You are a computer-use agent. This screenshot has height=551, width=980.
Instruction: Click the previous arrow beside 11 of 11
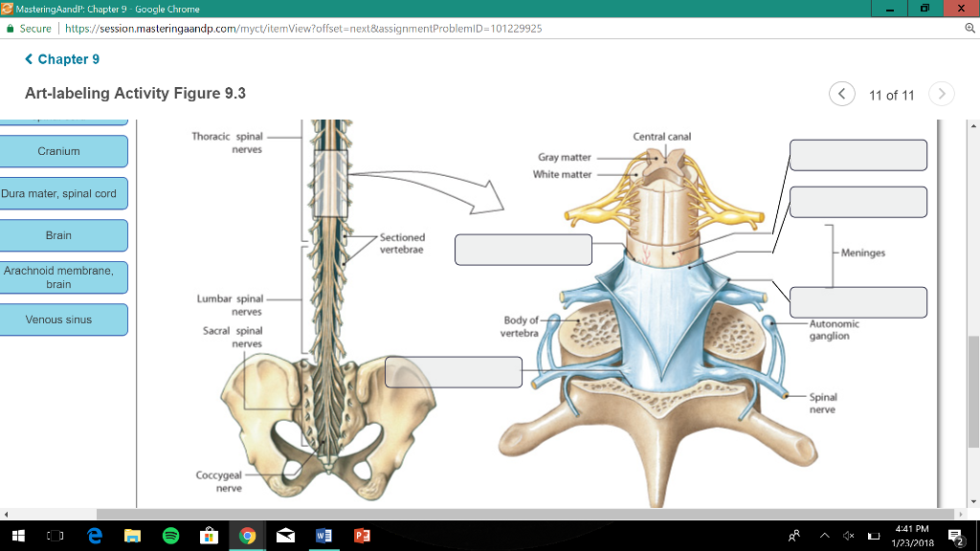pos(841,94)
